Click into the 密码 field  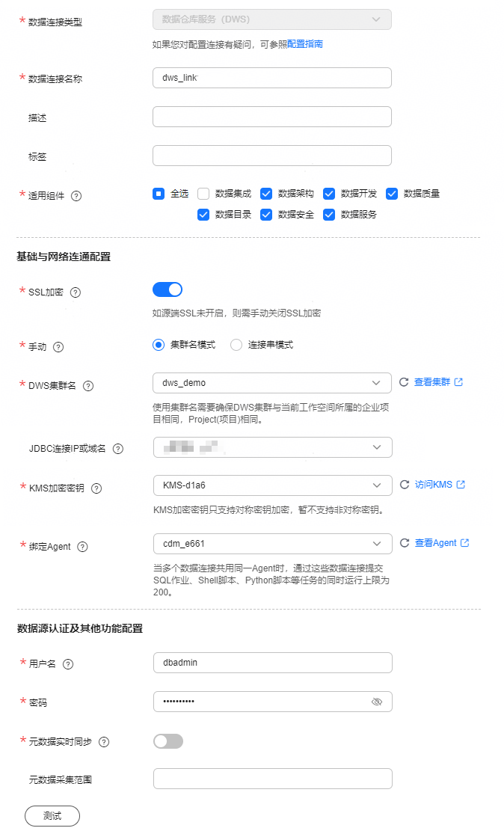click(272, 702)
